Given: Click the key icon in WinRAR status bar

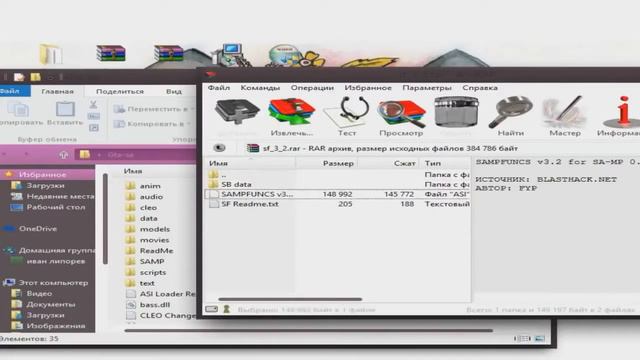Looking at the screenshot, I should 227,309.
